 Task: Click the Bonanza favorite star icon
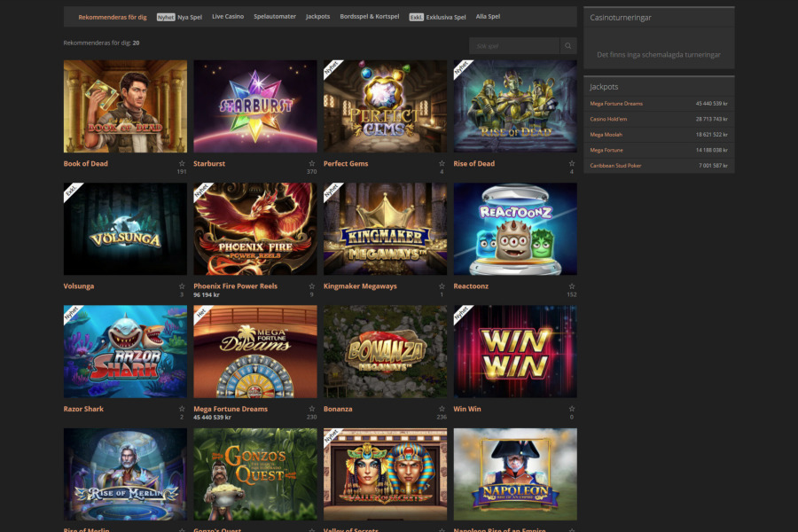coord(442,409)
